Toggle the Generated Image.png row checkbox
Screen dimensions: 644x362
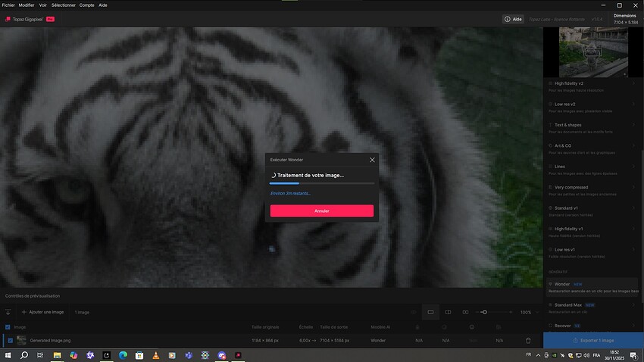click(x=10, y=341)
